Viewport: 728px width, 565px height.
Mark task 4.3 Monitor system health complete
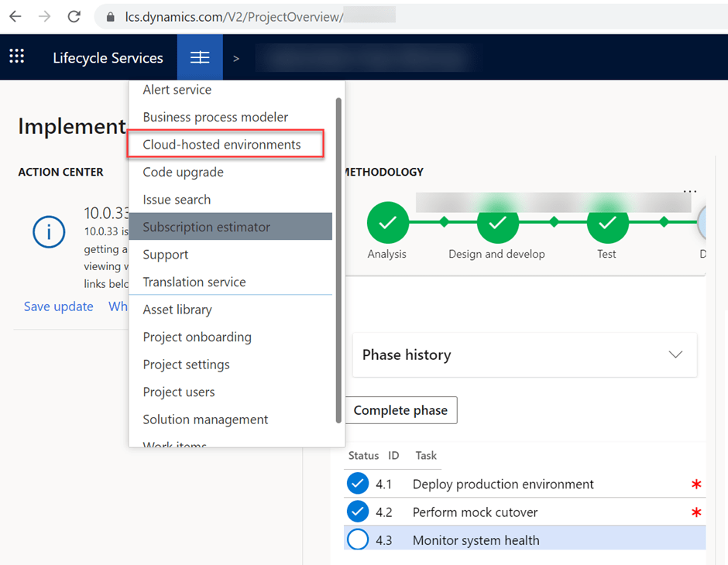(358, 540)
